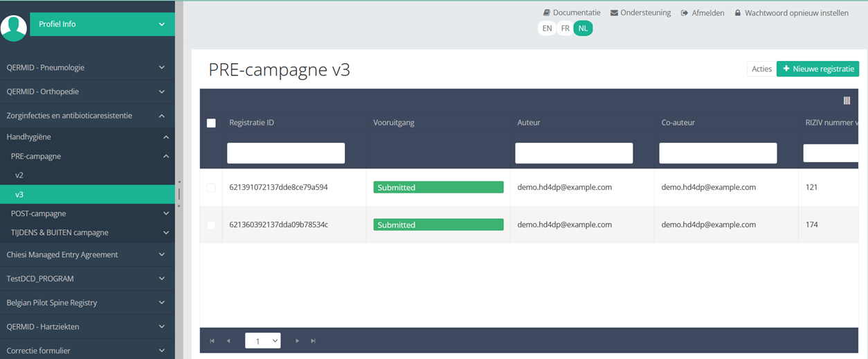Image resolution: width=868 pixels, height=359 pixels.
Task: Select row checkbox for registration 621360392137dda09b78534c
Action: coord(211,225)
